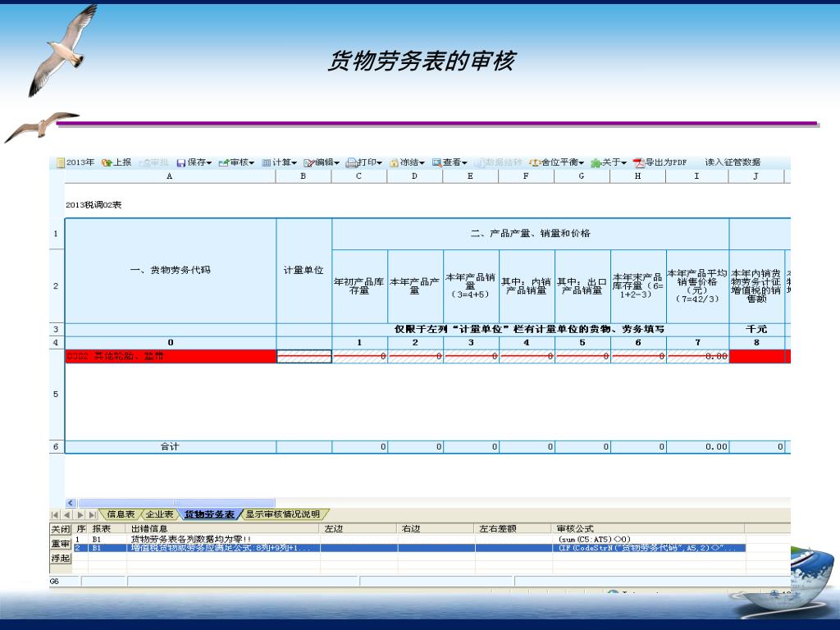Click the 审核 audit icon
This screenshot has width=840, height=630.
click(224, 163)
